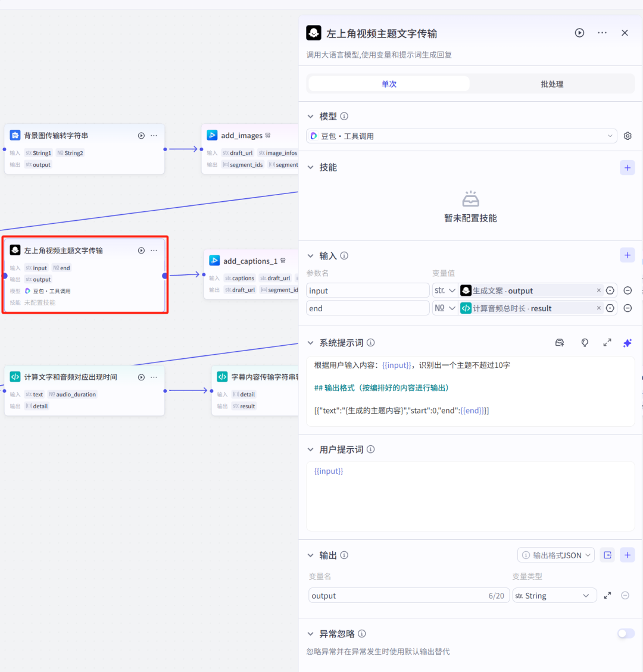Enable the 异常忽略 toggle switch

[x=626, y=633]
